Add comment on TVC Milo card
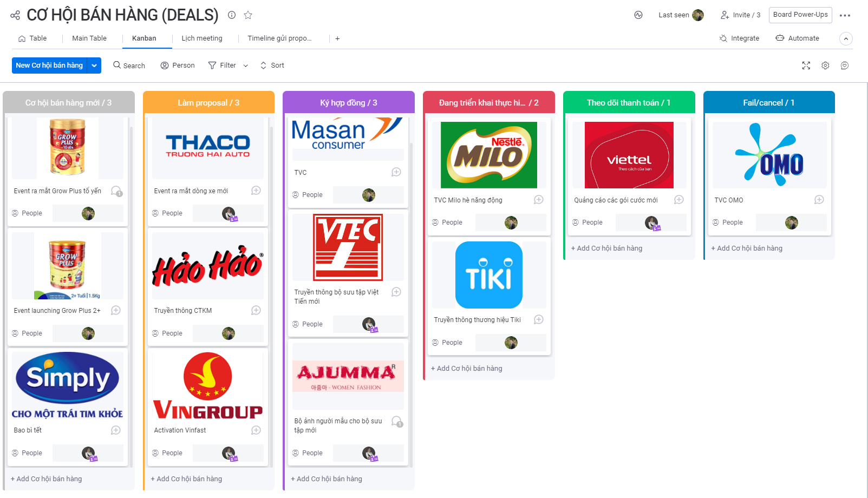Image resolution: width=868 pixels, height=498 pixels. 539,200
